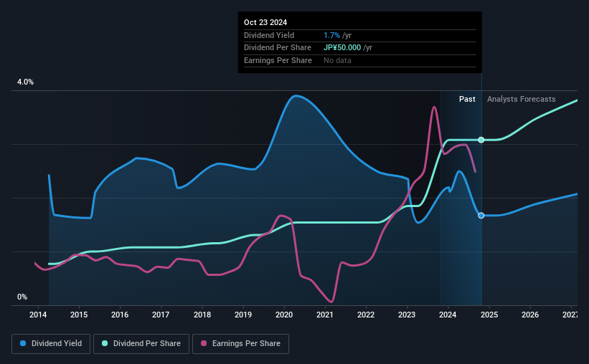Click the 2026 x-axis year label
589x364 pixels.
[x=530, y=315]
